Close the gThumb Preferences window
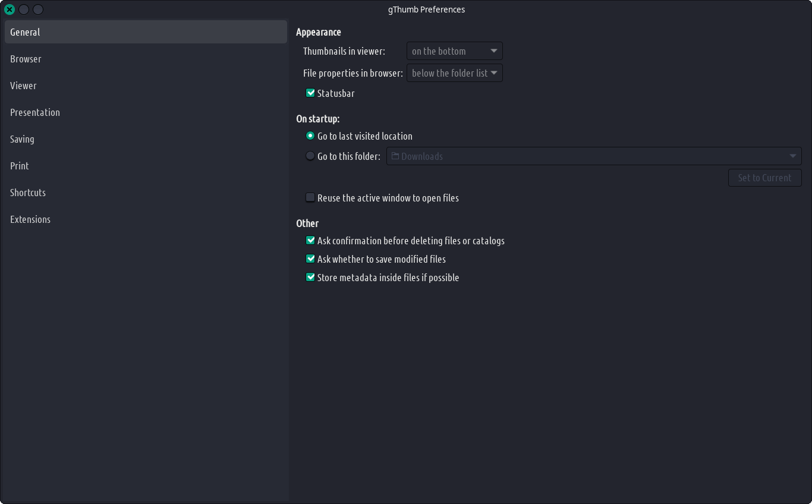Screen dimensions: 812x504 click(10, 10)
